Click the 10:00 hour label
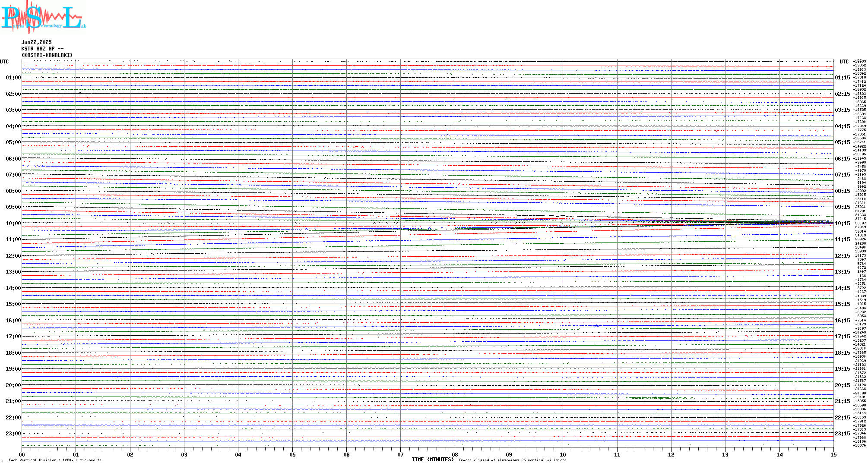868x466 pixels. pos(13,224)
